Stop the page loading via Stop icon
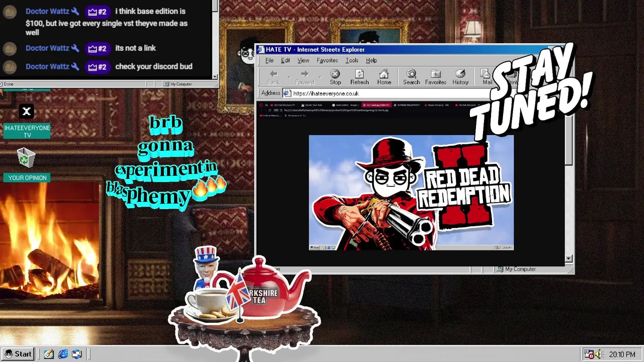644x362 pixels. point(335,74)
